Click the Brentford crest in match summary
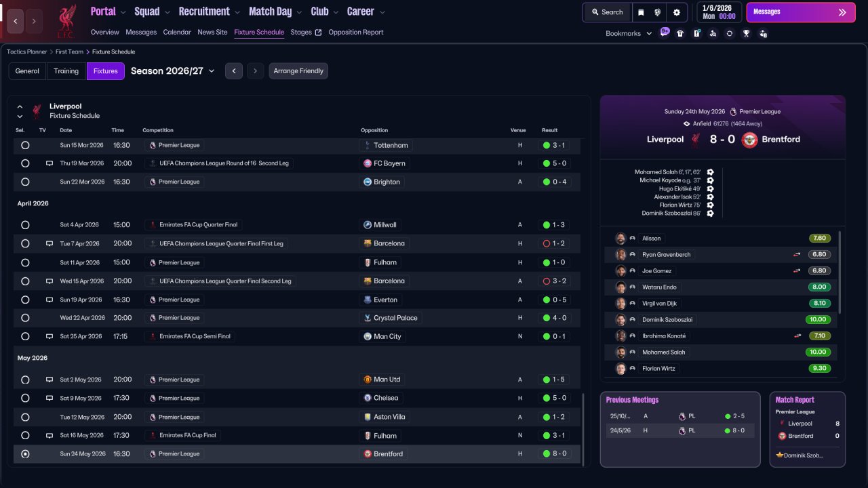Image resolution: width=868 pixels, height=488 pixels. [x=749, y=140]
